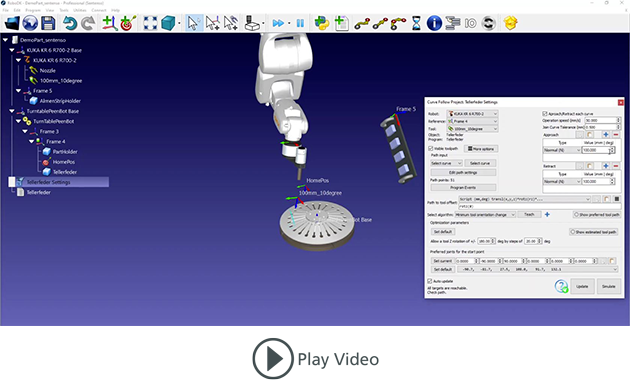The width and height of the screenshot is (630, 384).
Task: Fit all objects with the fit-view icon
Action: click(150, 23)
